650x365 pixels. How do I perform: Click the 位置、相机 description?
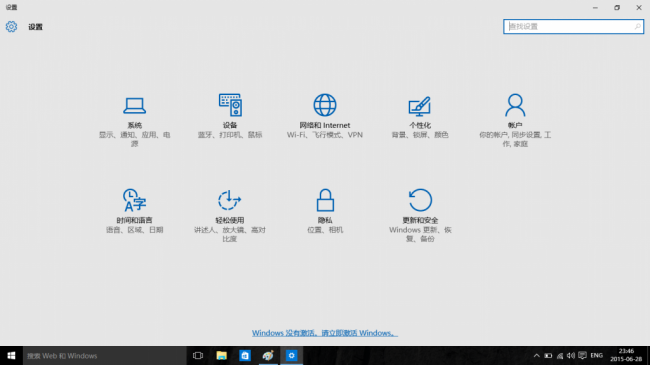tap(325, 230)
